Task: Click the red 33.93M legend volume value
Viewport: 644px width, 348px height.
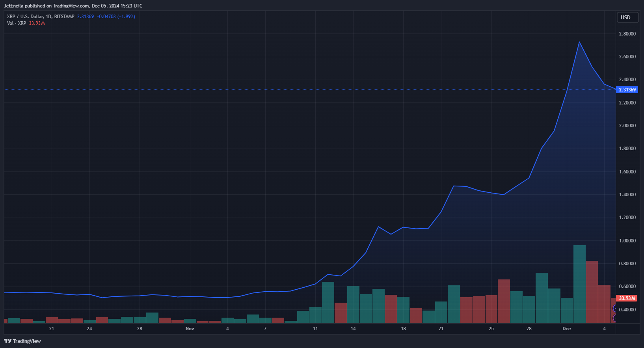Action: [x=37, y=23]
